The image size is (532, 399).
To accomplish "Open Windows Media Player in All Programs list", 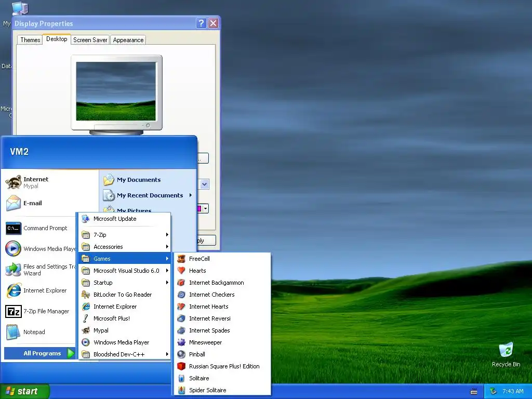I will tap(125, 342).
